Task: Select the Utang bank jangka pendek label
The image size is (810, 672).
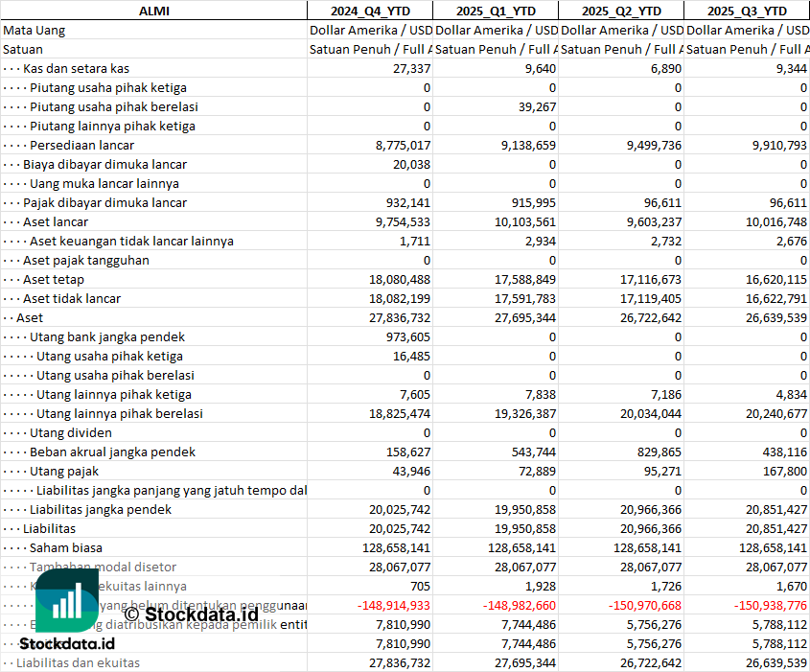Action: (x=107, y=336)
